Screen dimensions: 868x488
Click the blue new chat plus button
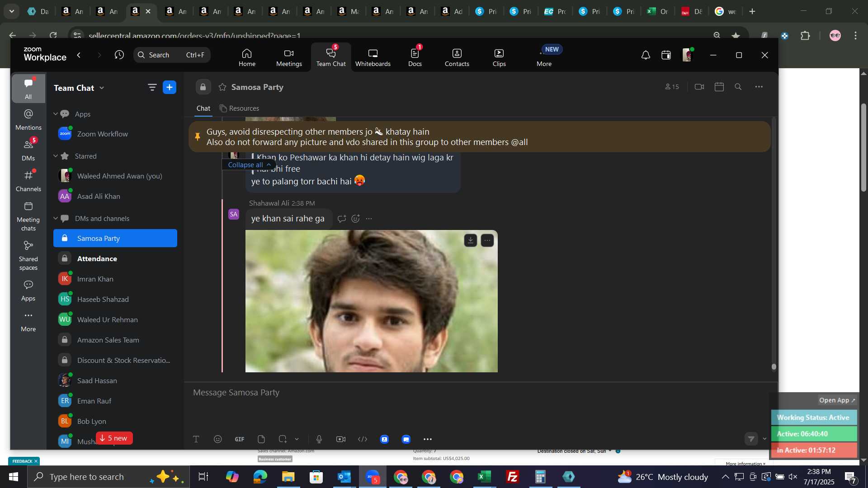pyautogui.click(x=170, y=87)
